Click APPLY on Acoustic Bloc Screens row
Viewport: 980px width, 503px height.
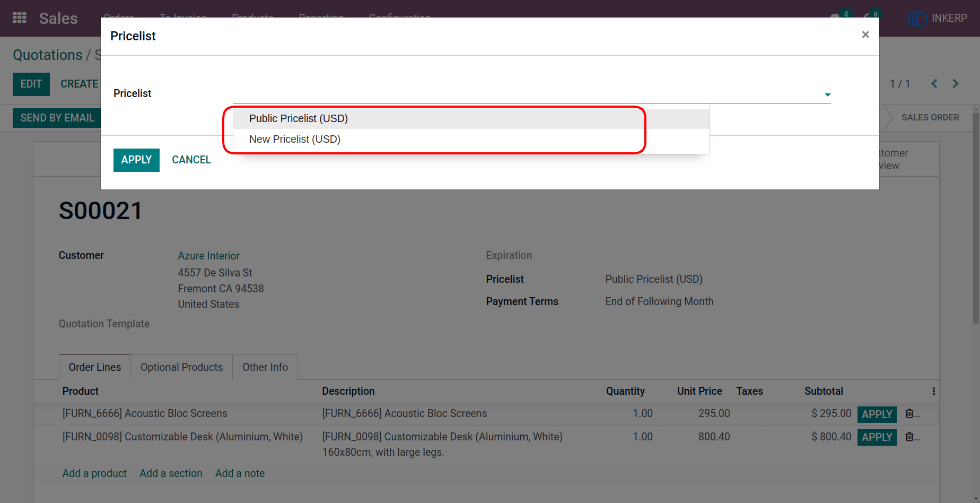pyautogui.click(x=877, y=414)
